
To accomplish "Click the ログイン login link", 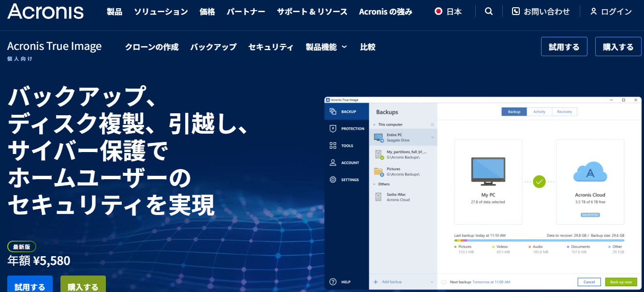I will (611, 12).
